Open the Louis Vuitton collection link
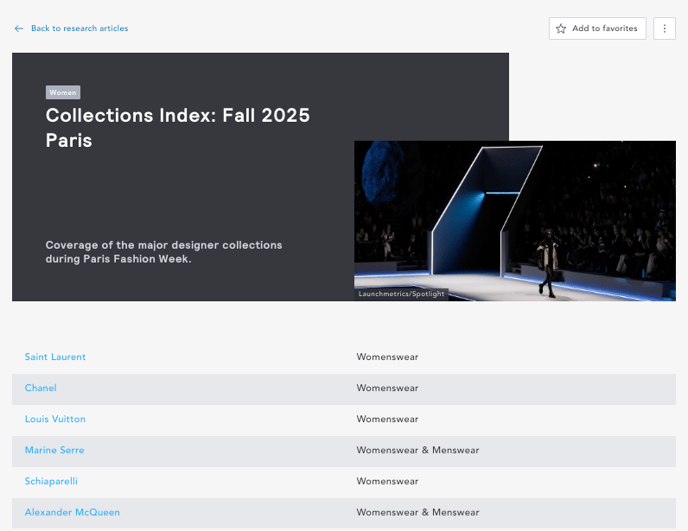 coord(55,419)
